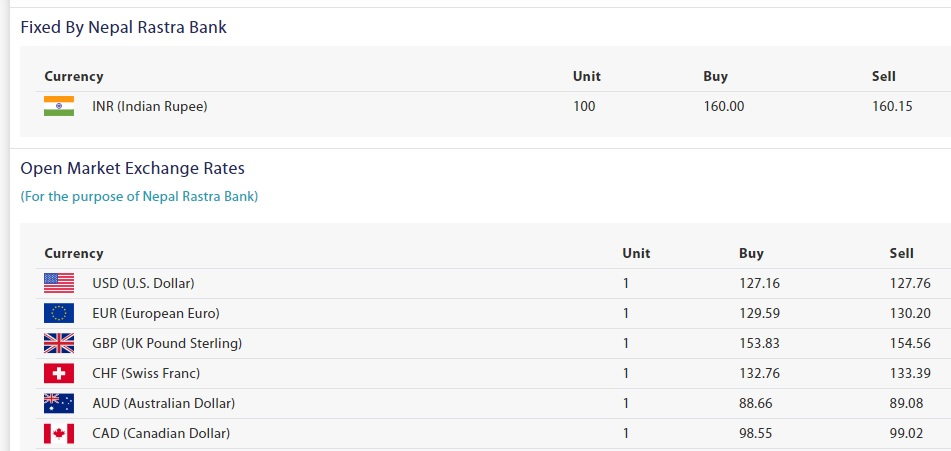Select the INR (Indian Rupee) label
Viewport: 951px width, 451px height.
coord(149,106)
